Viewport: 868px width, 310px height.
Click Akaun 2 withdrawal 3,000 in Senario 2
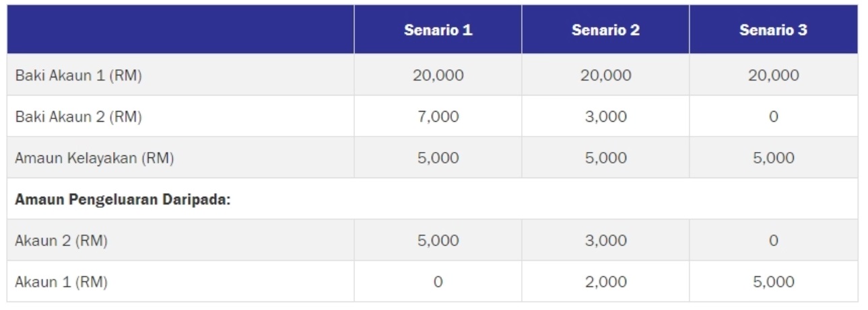click(605, 241)
